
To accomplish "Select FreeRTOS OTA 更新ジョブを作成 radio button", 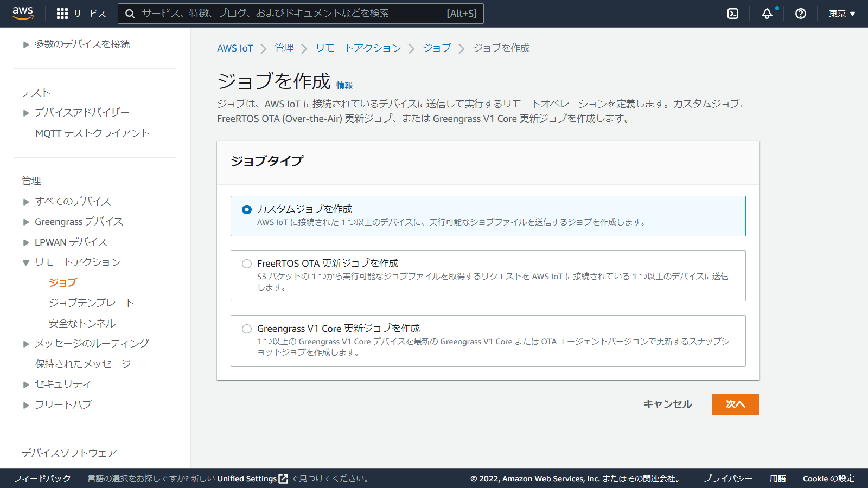I will (247, 264).
